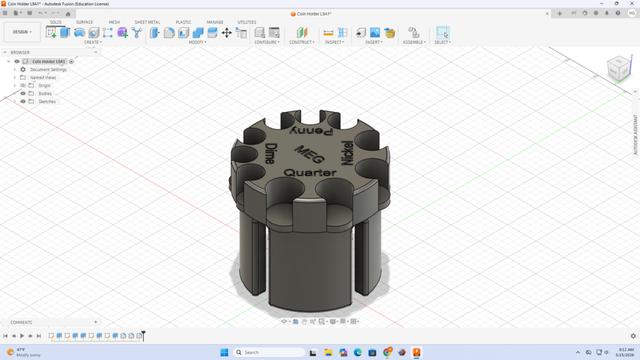Open the ASSEMBLE dropdown menu
640x360 pixels.
coord(414,42)
